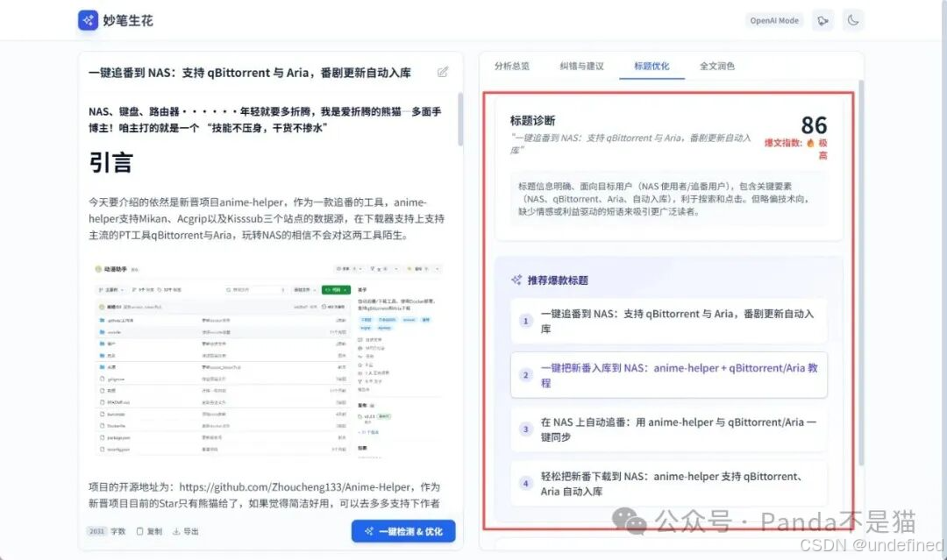Image resolution: width=947 pixels, height=560 pixels.
Task: Click the 标题诊断 heading
Action: [x=532, y=120]
